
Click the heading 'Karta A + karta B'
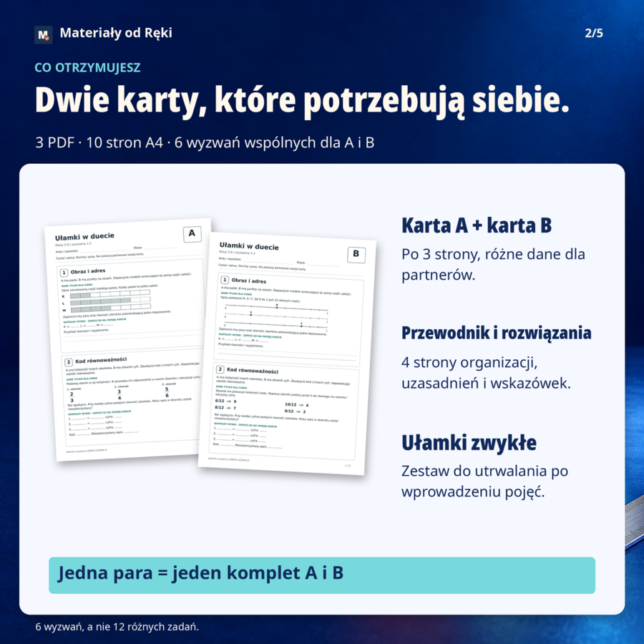pos(477,225)
